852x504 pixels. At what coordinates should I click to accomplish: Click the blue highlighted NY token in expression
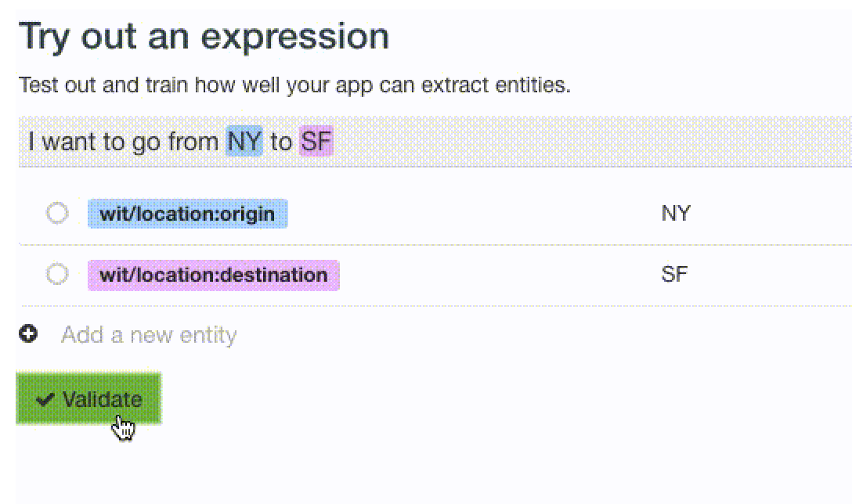tap(244, 141)
